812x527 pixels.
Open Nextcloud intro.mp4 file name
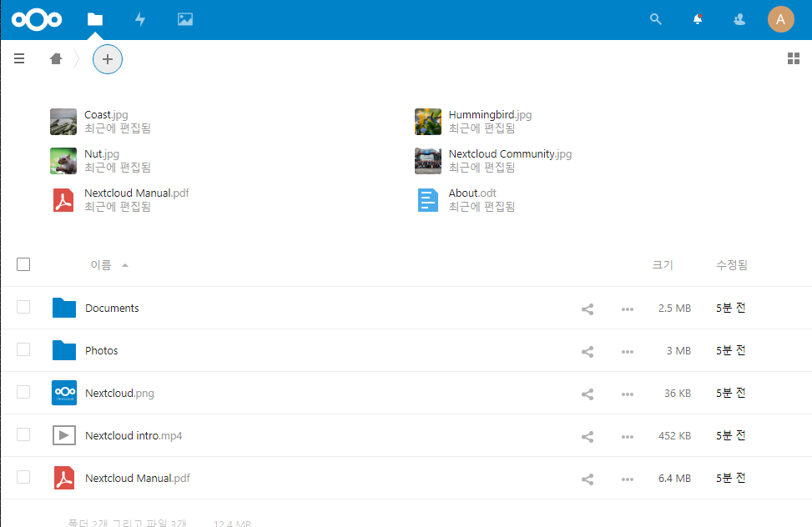tap(134, 436)
